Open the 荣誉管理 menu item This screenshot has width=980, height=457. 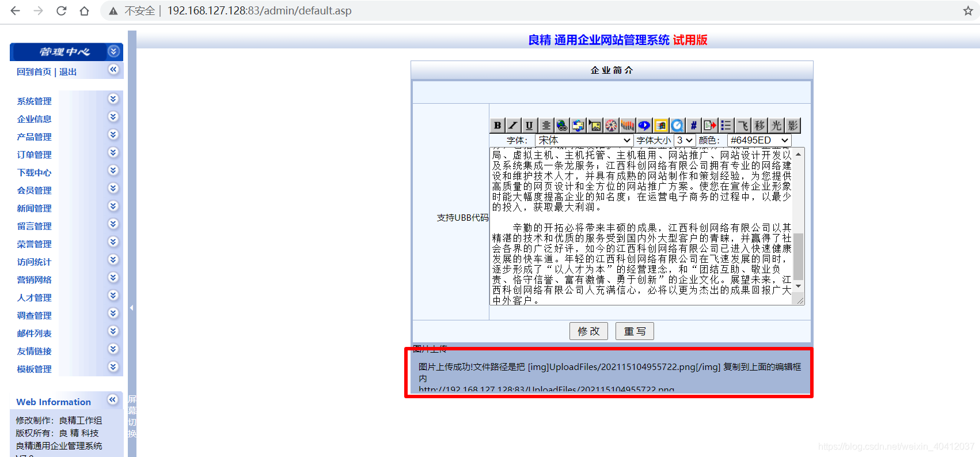coord(35,244)
